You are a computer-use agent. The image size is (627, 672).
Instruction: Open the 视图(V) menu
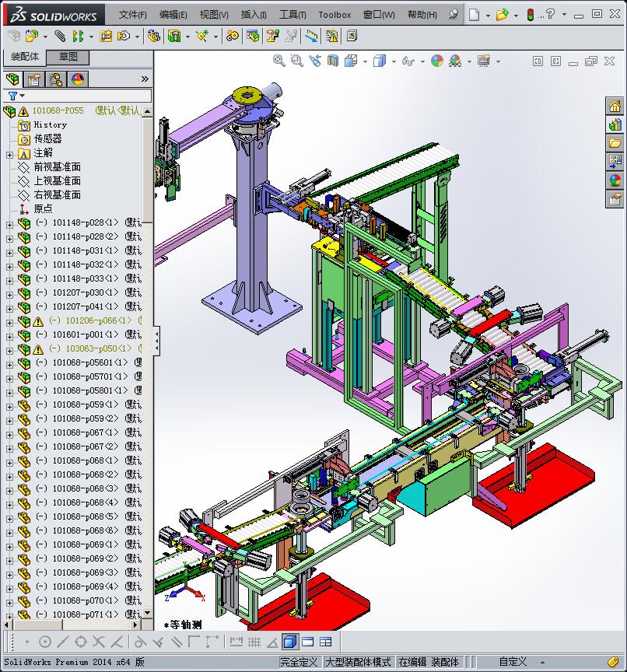(214, 15)
